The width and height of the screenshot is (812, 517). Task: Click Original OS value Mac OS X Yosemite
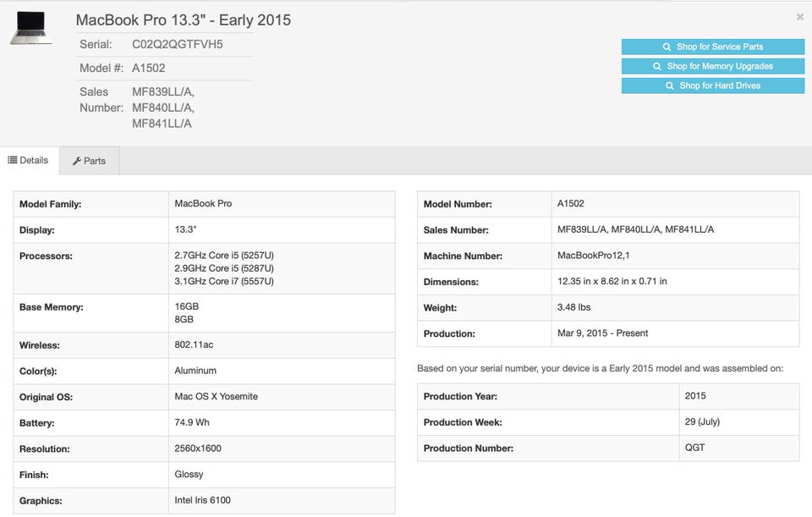click(x=216, y=397)
